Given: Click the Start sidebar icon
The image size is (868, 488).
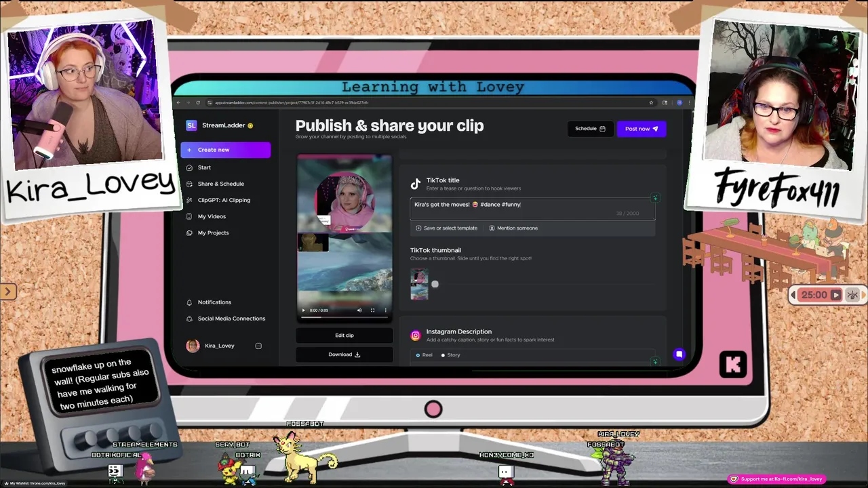Looking at the screenshot, I should tap(189, 167).
